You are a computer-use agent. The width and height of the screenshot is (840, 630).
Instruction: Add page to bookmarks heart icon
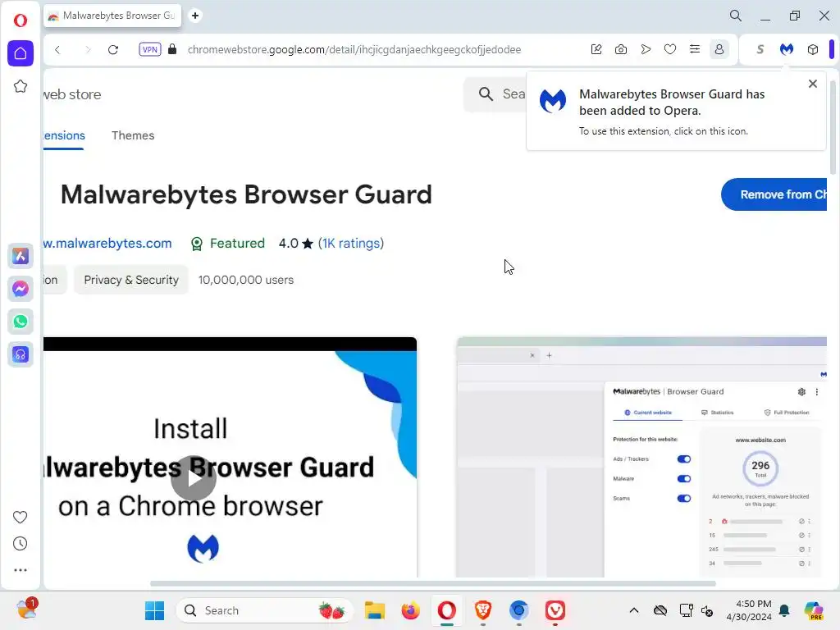pos(670,49)
